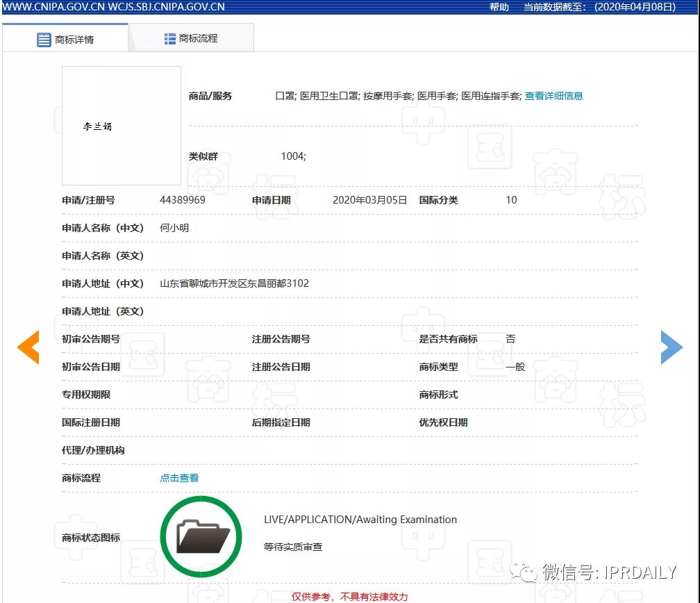This screenshot has width=700, height=603.
Task: Click the green folder status icon
Action: (x=201, y=536)
